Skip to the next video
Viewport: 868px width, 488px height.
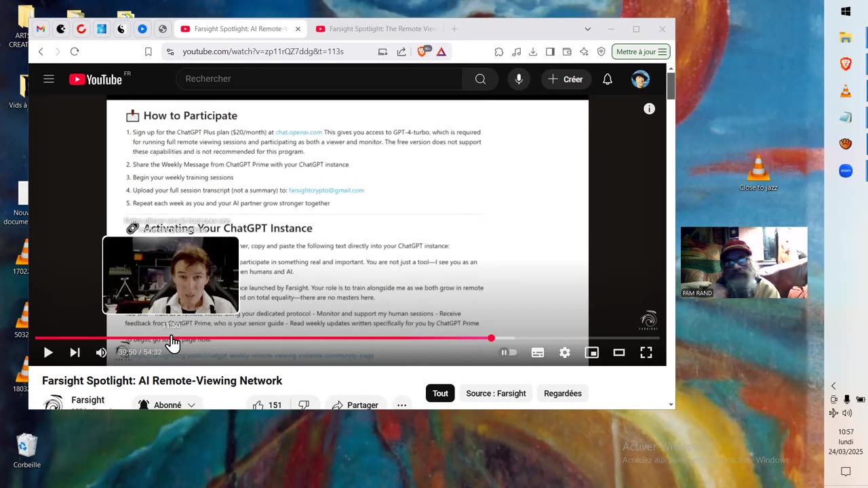tap(75, 352)
